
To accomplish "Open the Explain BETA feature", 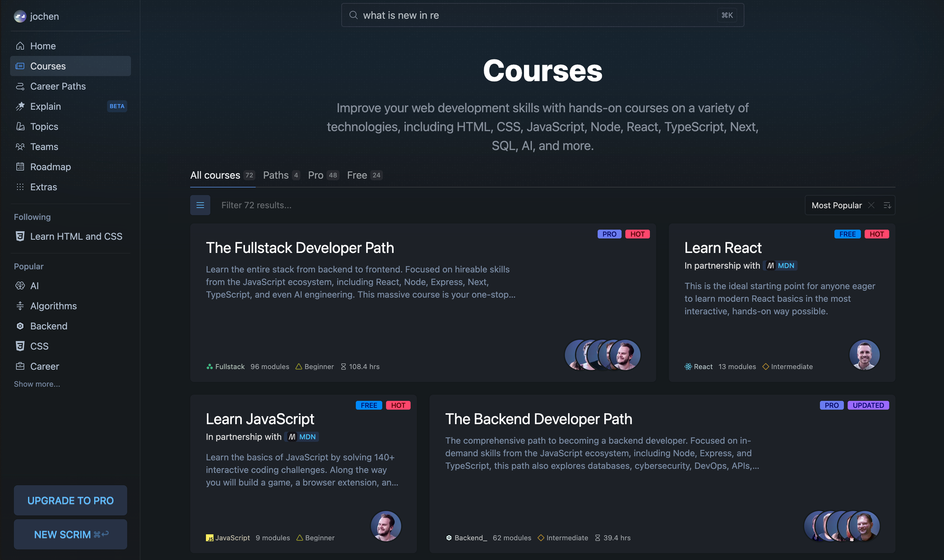I will [x=70, y=107].
